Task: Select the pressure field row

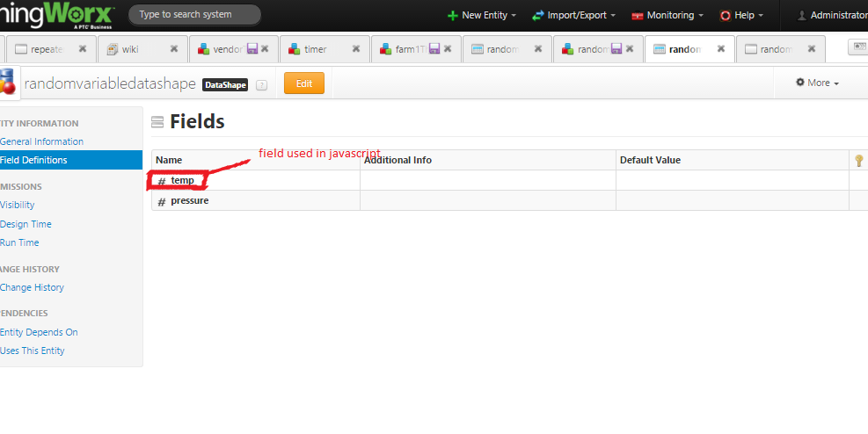Action: pos(509,200)
